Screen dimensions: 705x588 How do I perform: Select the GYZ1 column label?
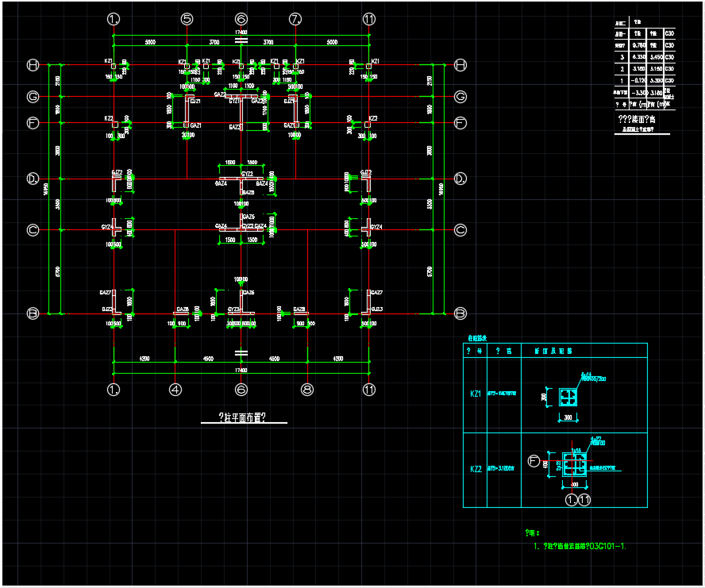(234, 101)
